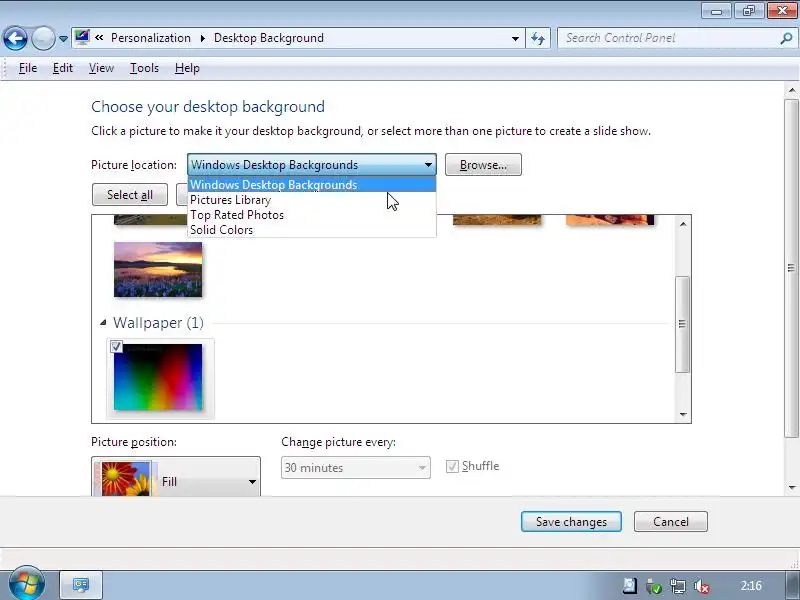800x600 pixels.
Task: Choose Solid Colors from the list
Action: pos(312,230)
